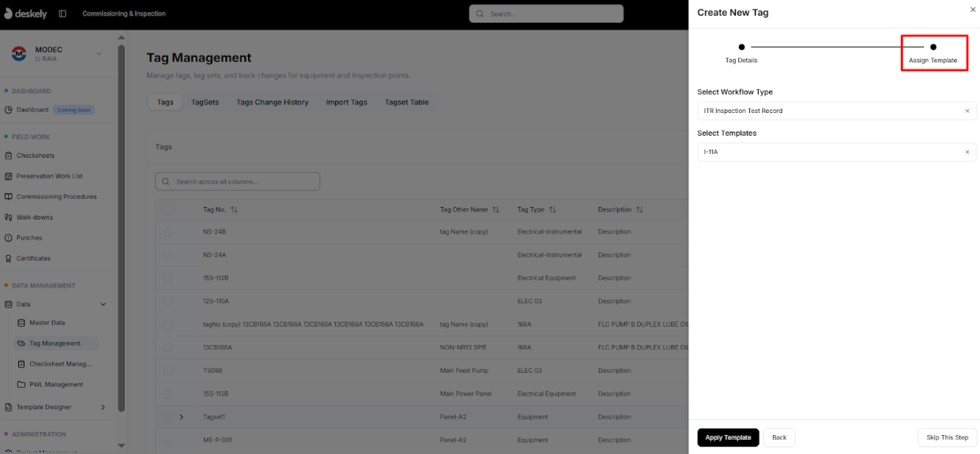This screenshot has width=980, height=454.
Task: Click Commissioning Procedures icon
Action: (9, 197)
